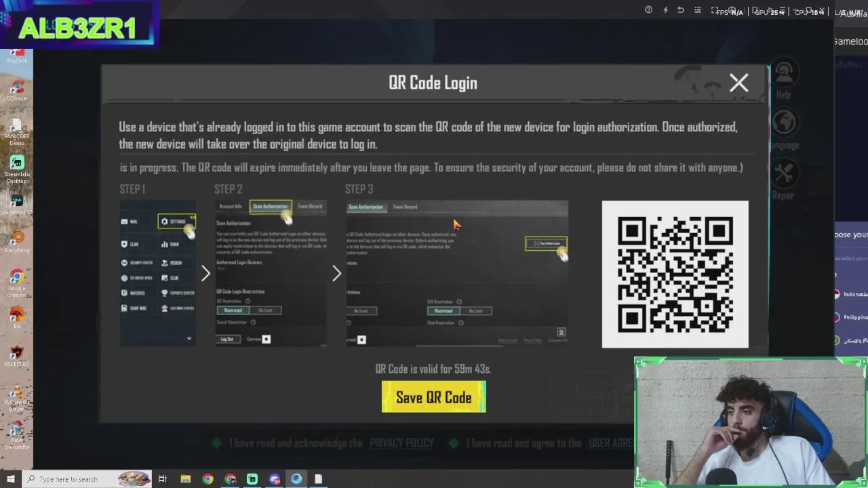
Task: Open the VLC media player desktop icon
Action: [17, 397]
